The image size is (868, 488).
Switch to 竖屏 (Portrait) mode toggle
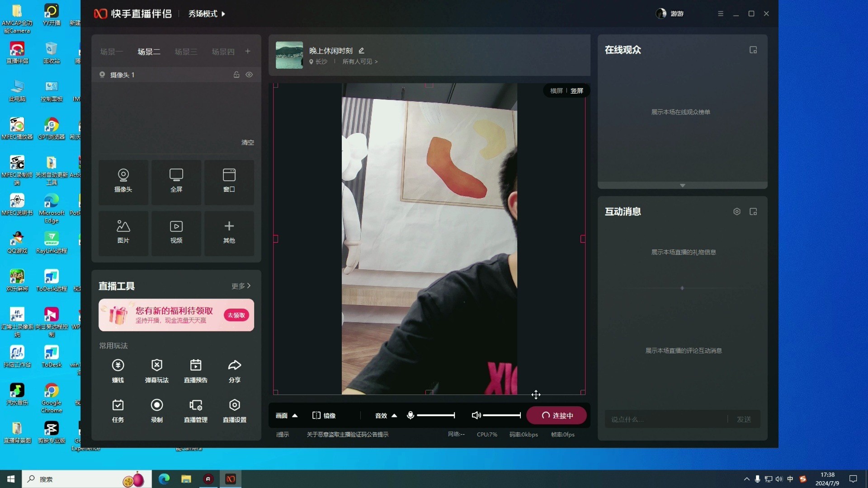[576, 90]
